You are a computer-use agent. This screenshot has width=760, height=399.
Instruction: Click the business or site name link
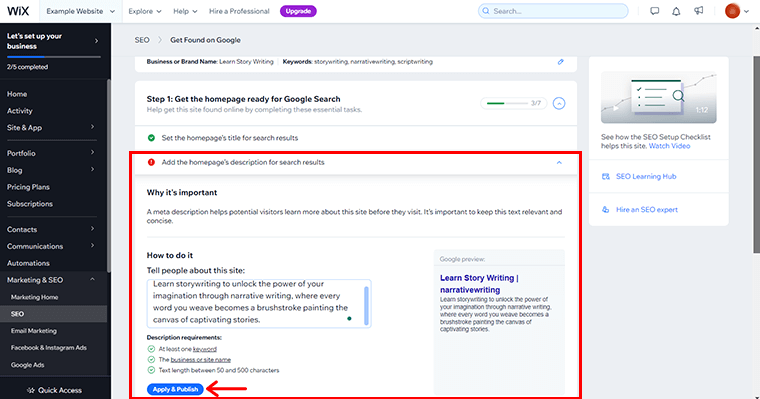201,360
